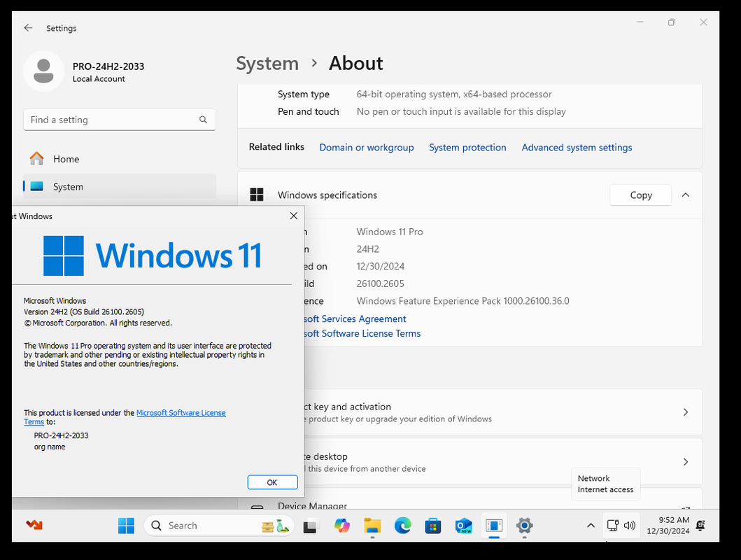The height and width of the screenshot is (560, 741).
Task: Click the volume speaker icon in tray
Action: [630, 526]
